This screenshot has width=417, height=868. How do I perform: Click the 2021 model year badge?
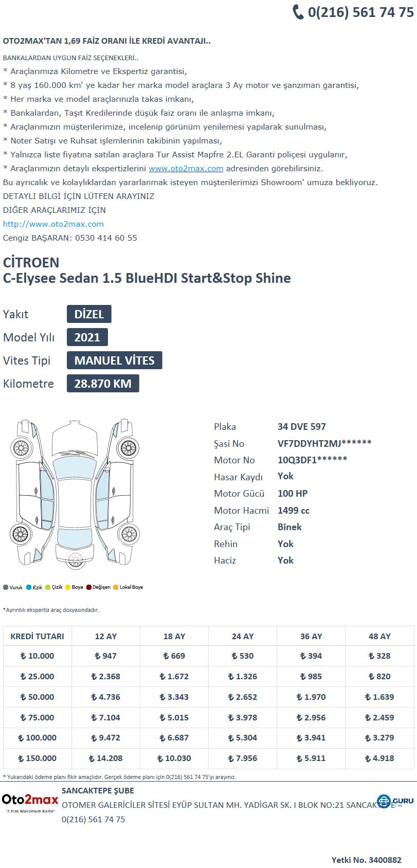click(x=87, y=337)
